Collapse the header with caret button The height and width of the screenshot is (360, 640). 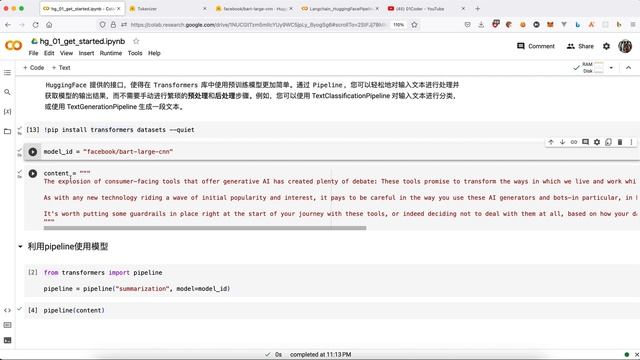tap(628, 68)
